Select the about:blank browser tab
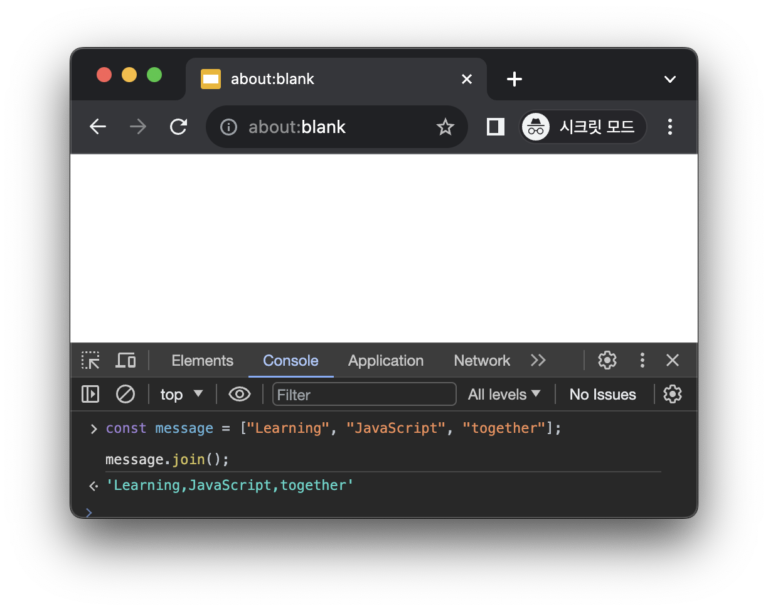This screenshot has height=611, width=768. click(x=336, y=79)
